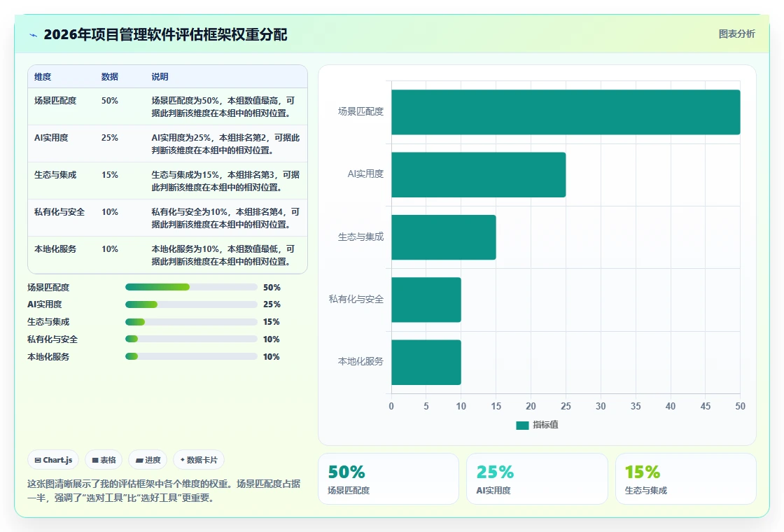Click the 50% value in the table
This screenshot has width=784, height=532.
109,101
